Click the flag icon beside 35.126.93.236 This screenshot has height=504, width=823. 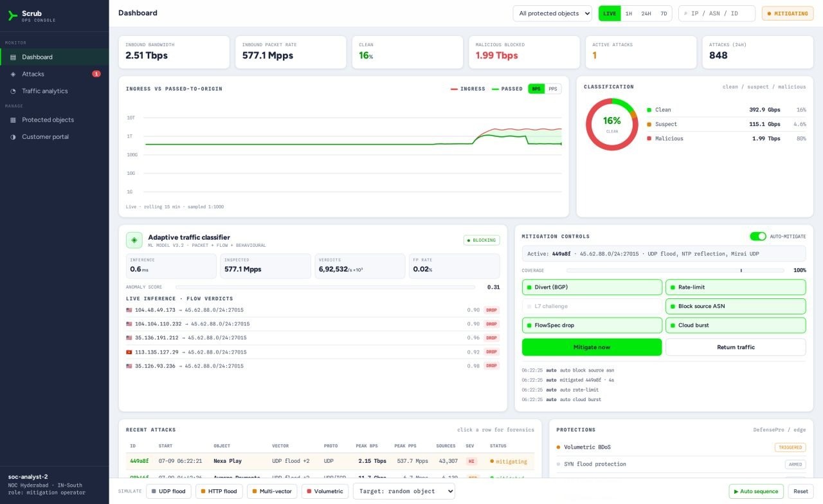click(x=129, y=366)
